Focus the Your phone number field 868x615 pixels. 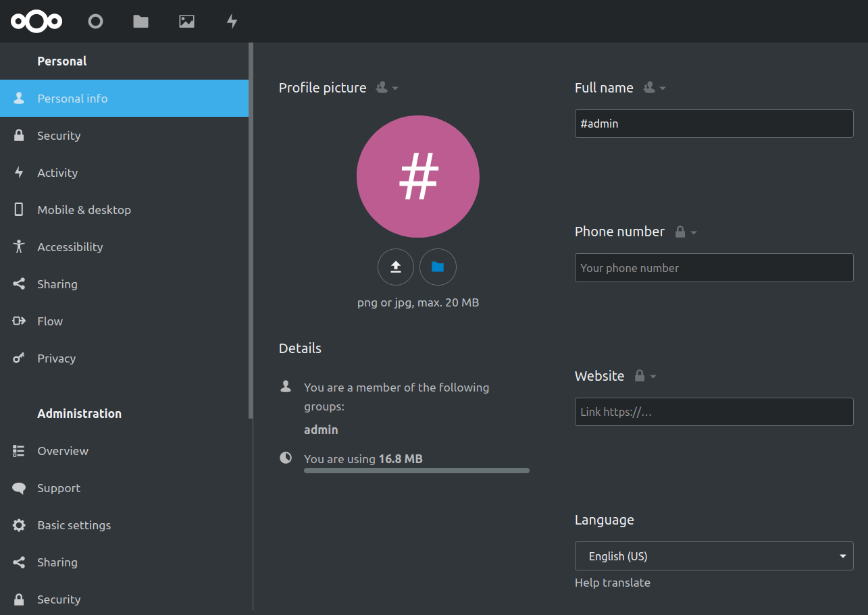coord(713,268)
